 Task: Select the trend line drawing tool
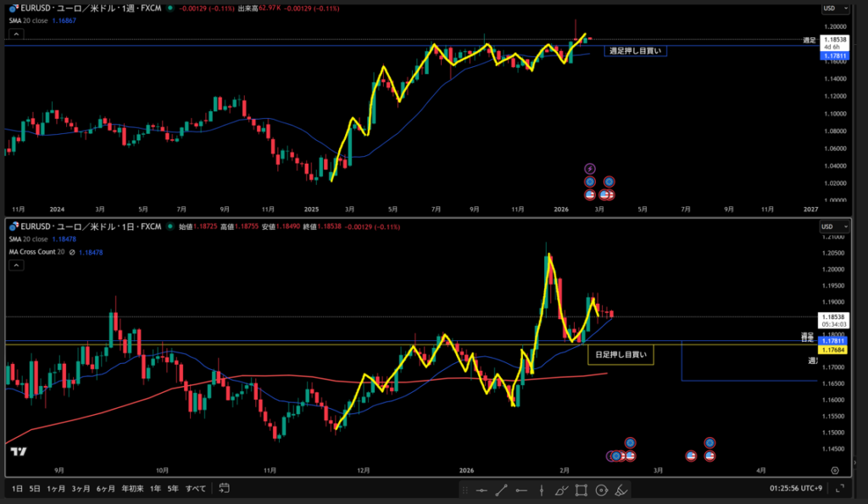tap(501, 490)
